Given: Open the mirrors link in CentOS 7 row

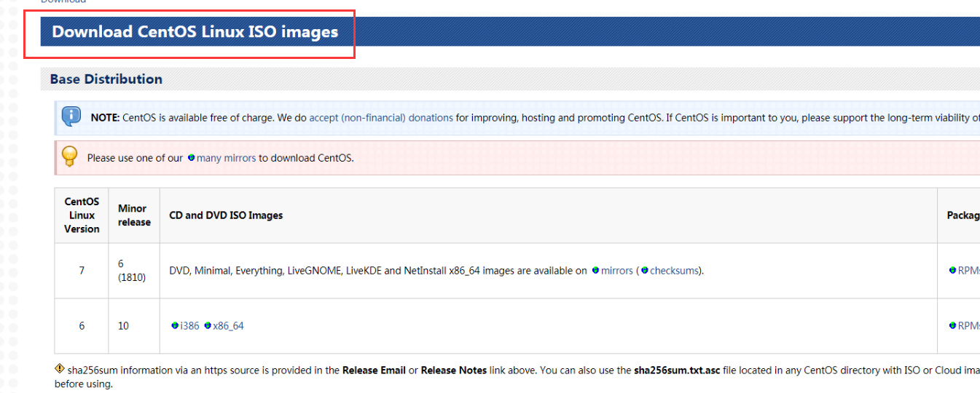Looking at the screenshot, I should coord(617,271).
